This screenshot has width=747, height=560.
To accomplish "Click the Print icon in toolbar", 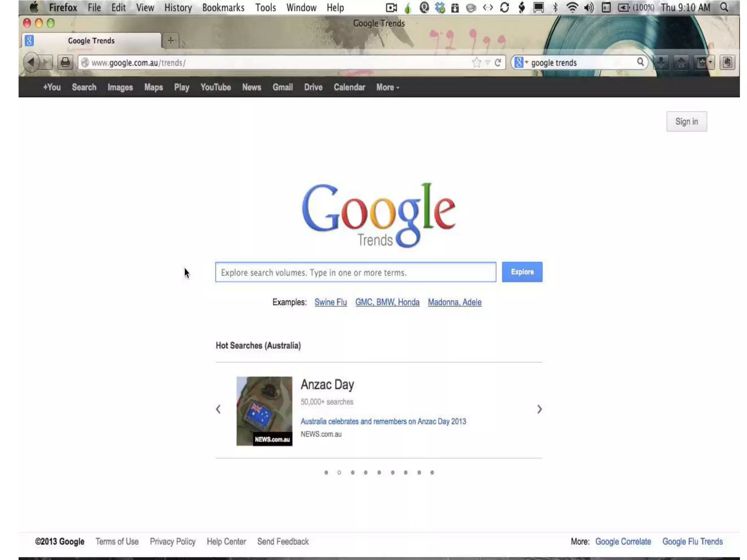I will (65, 62).
